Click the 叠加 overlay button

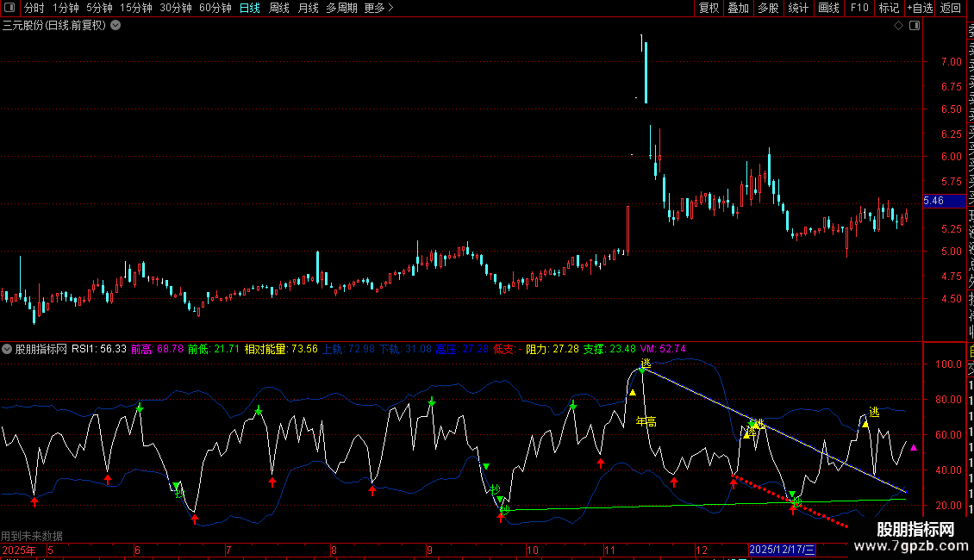coord(739,8)
